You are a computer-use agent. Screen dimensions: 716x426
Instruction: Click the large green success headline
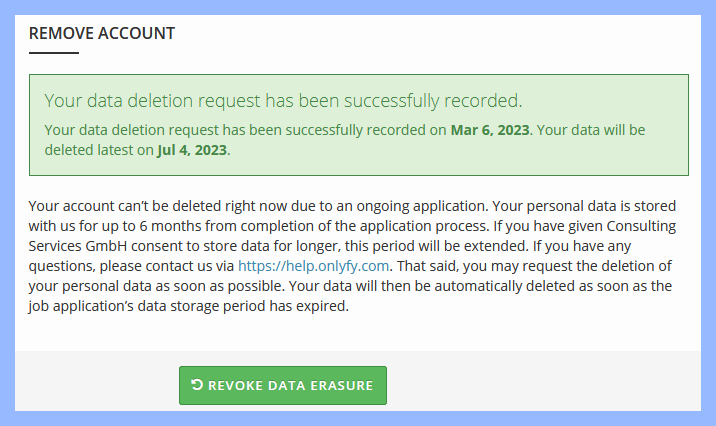284,101
